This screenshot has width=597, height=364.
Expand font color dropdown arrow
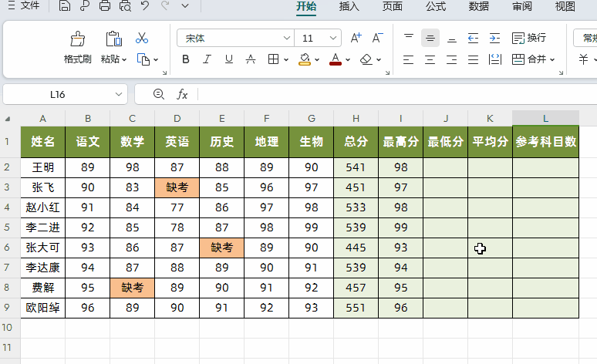coord(348,60)
